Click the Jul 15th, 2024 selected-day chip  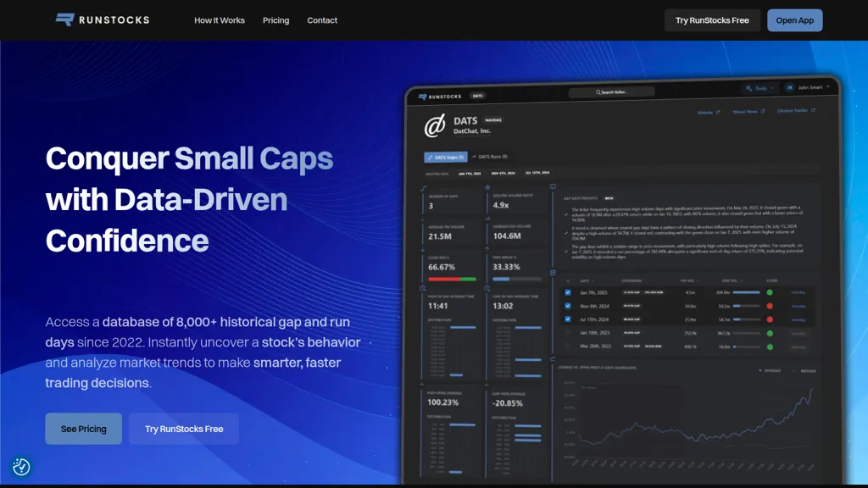click(537, 173)
